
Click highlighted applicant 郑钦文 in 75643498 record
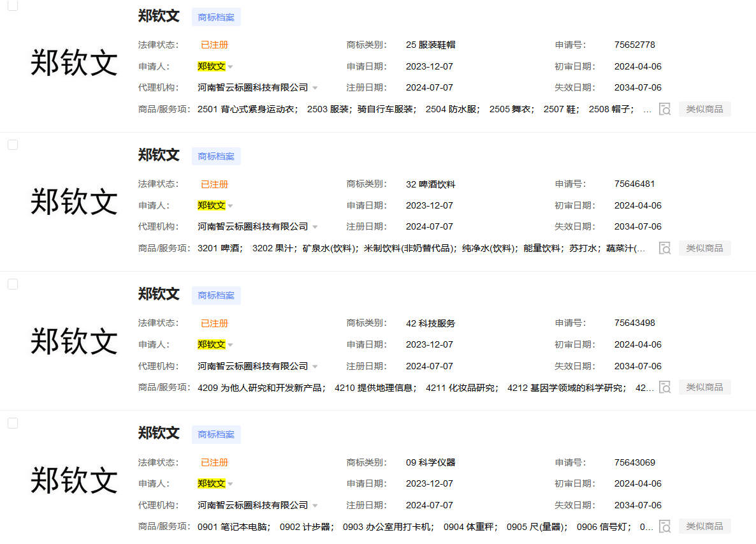tap(211, 344)
